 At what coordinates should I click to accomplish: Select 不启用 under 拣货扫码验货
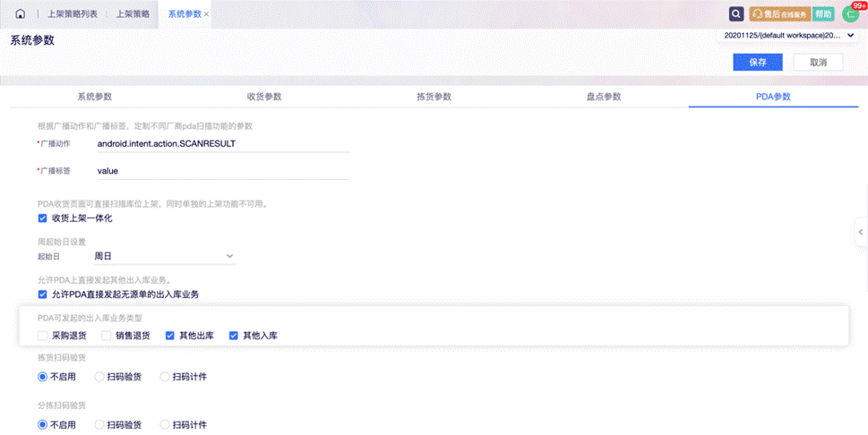tap(42, 377)
